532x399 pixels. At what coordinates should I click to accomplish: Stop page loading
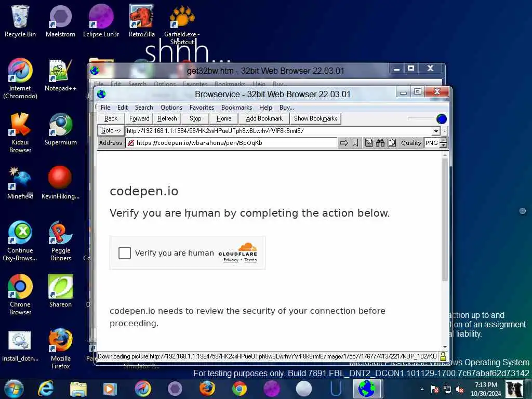(x=195, y=118)
